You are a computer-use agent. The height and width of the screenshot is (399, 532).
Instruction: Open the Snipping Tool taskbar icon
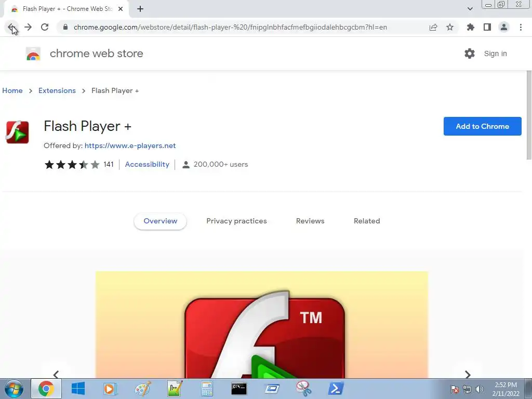click(x=303, y=389)
